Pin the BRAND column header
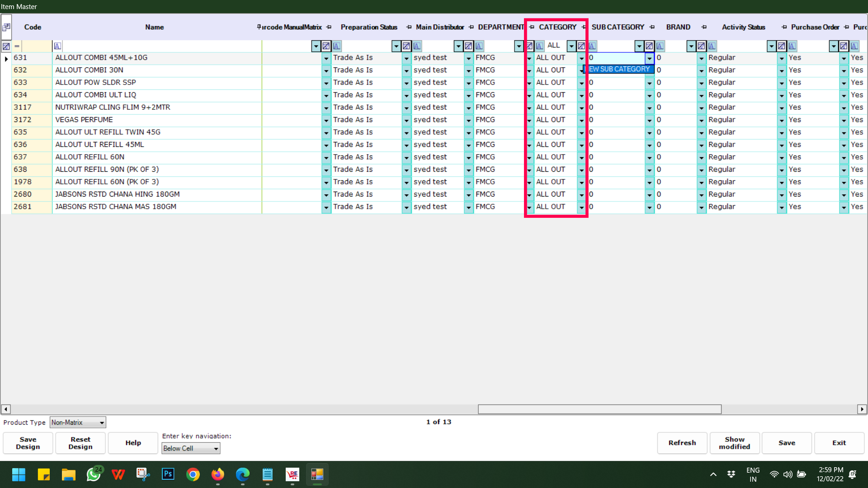This screenshot has height=488, width=868. tap(704, 27)
